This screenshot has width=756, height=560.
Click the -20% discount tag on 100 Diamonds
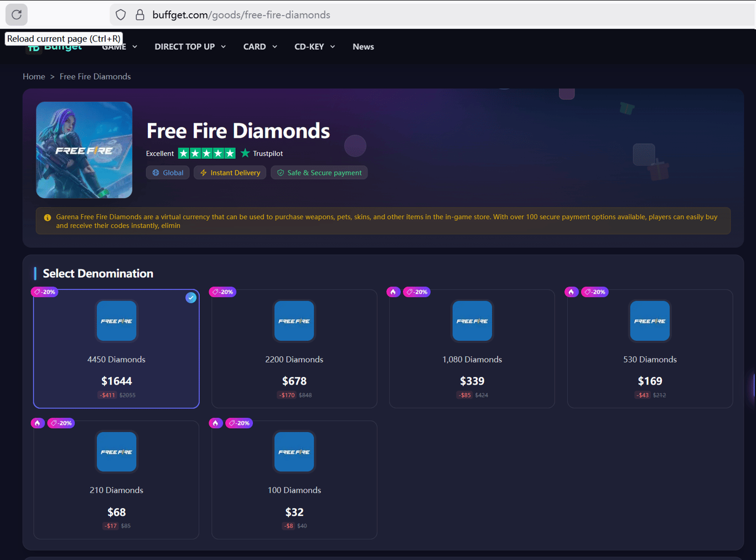tap(239, 423)
